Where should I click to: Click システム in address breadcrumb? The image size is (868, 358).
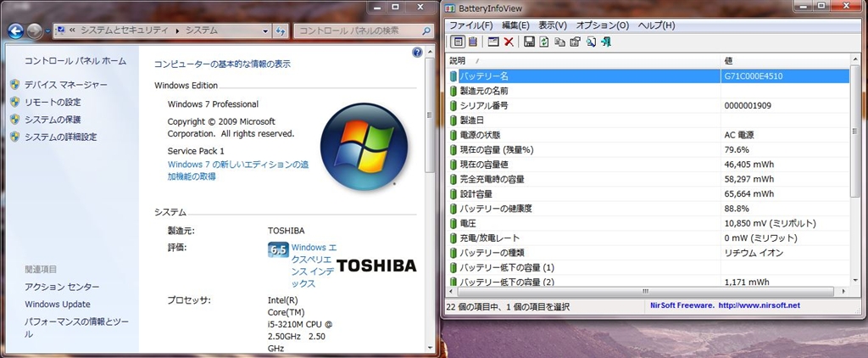[202, 31]
